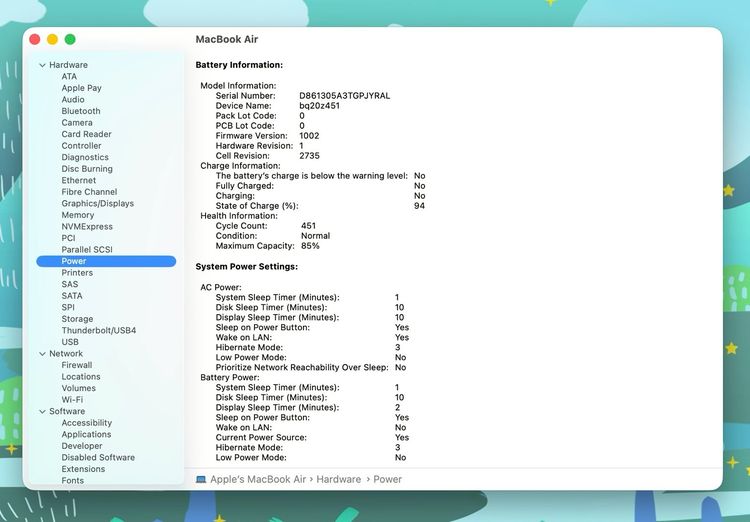Select Ethernet in the sidebar
This screenshot has height=522, width=750.
pos(78,180)
